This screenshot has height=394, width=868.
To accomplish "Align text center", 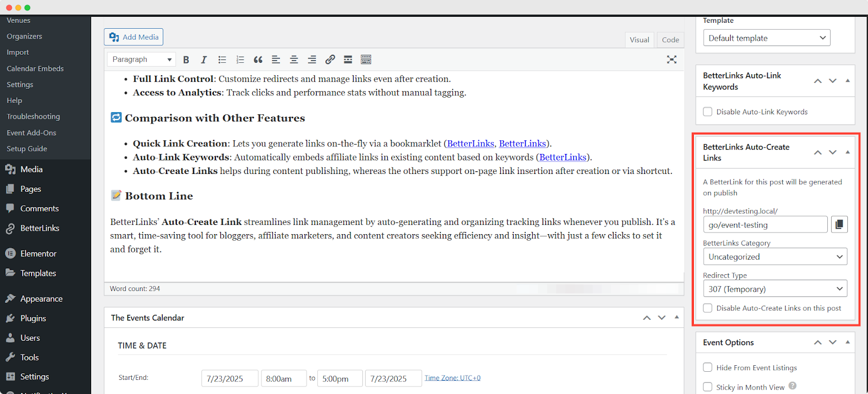I will click(x=294, y=60).
